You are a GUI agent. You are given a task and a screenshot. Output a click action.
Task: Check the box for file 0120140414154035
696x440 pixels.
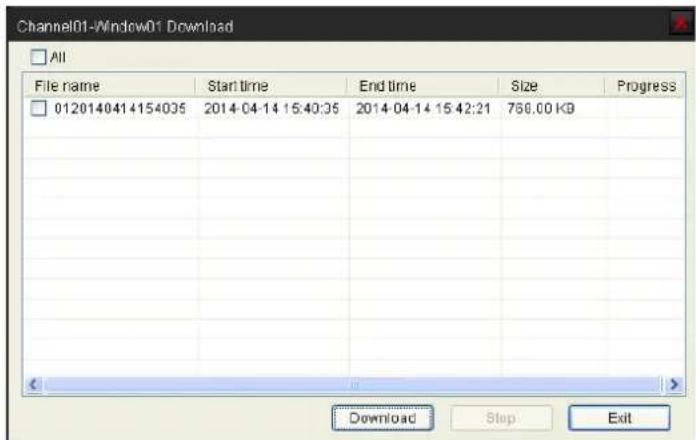click(x=39, y=108)
